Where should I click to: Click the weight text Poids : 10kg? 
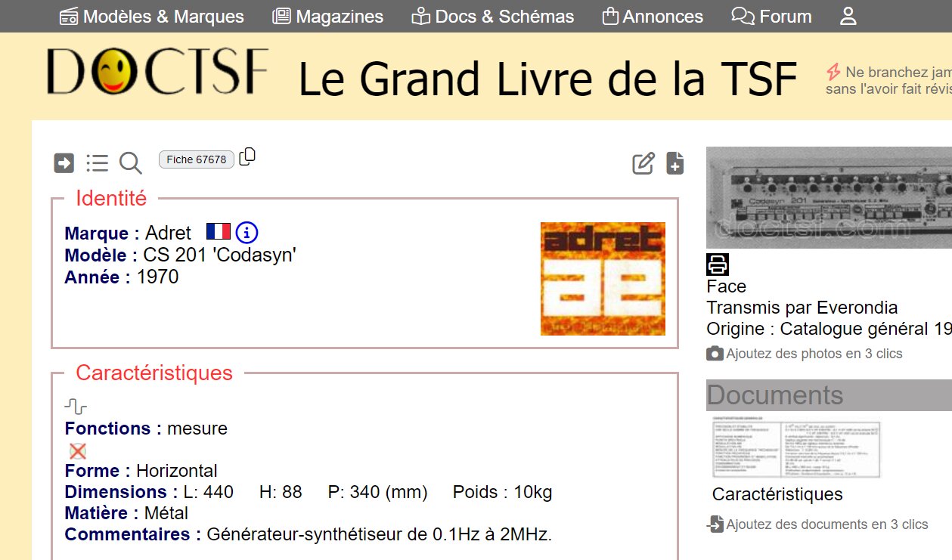click(503, 492)
